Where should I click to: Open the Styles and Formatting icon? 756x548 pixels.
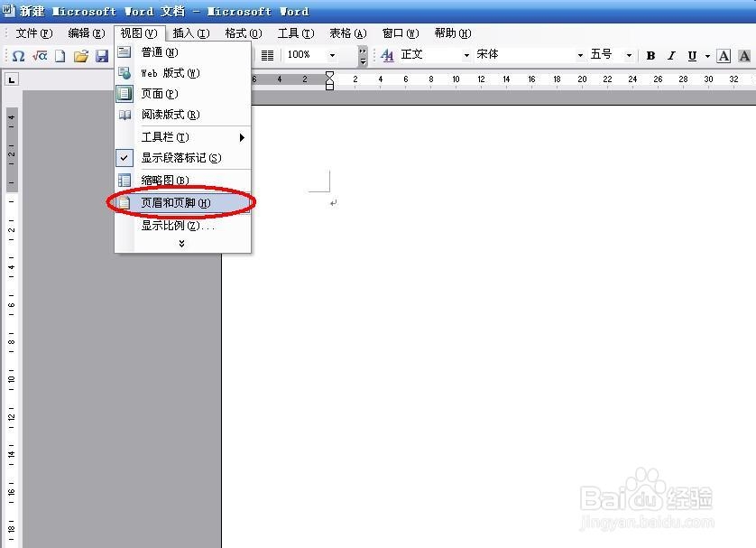tap(387, 55)
